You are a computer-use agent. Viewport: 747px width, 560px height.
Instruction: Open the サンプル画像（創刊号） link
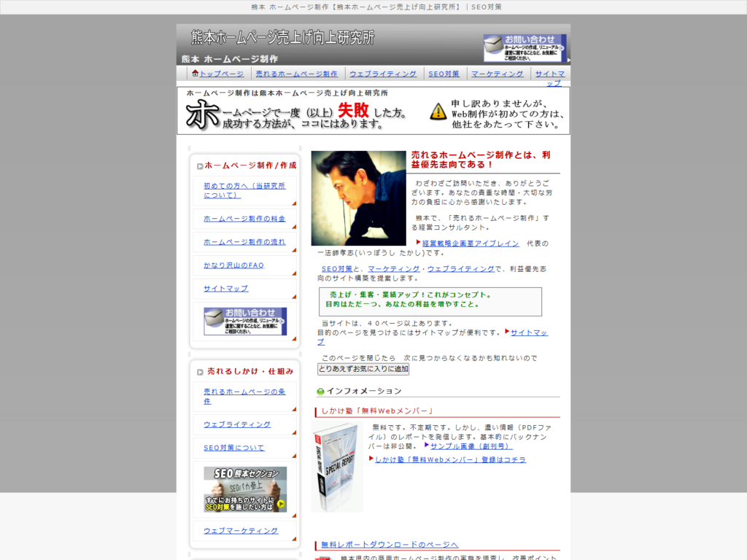coord(471,446)
